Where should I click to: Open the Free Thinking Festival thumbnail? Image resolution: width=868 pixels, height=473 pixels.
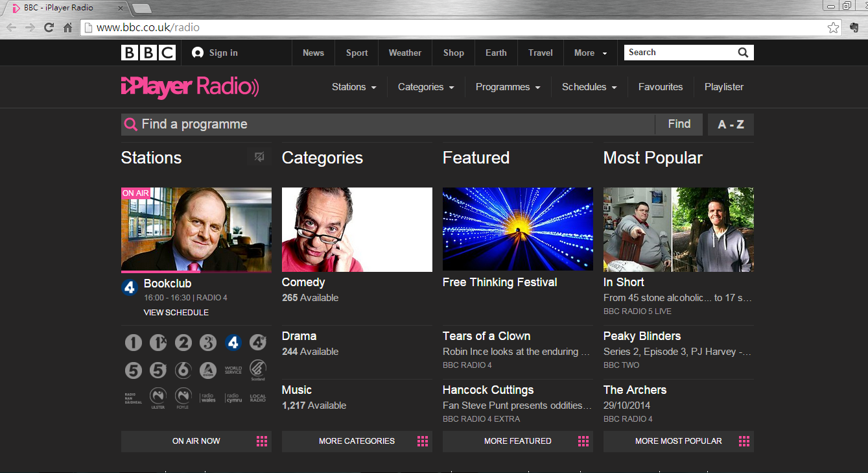518,229
